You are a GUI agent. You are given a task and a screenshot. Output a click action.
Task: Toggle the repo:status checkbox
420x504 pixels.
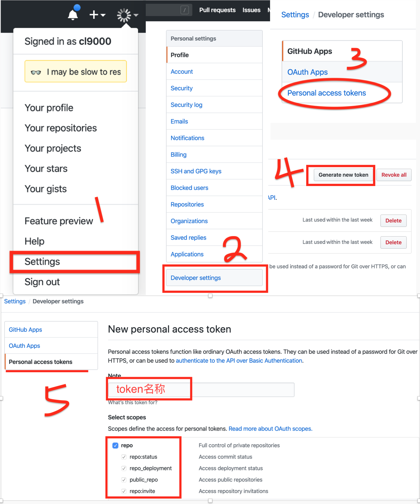pos(124,457)
